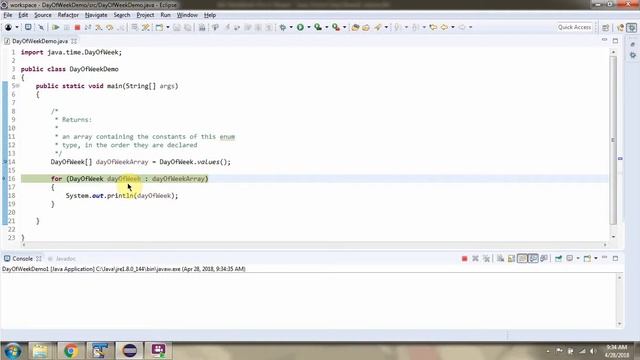Open the Edit menu
The height and width of the screenshot is (360, 640).
click(23, 15)
